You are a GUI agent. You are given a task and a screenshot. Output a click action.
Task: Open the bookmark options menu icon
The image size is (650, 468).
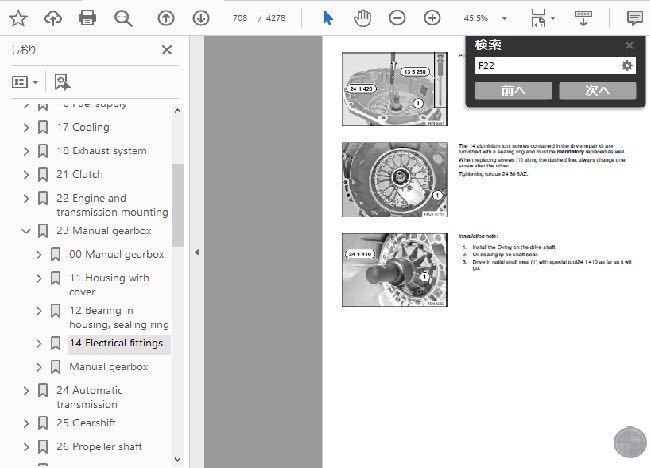24,82
